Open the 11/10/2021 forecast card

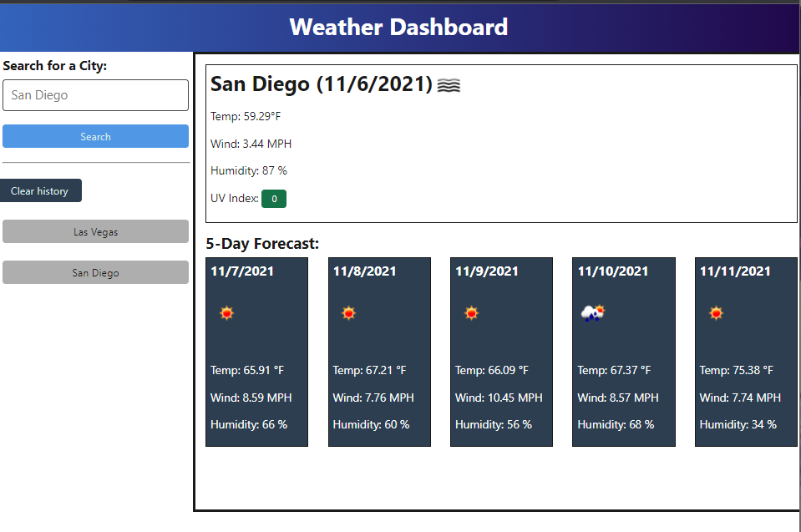[x=623, y=352]
